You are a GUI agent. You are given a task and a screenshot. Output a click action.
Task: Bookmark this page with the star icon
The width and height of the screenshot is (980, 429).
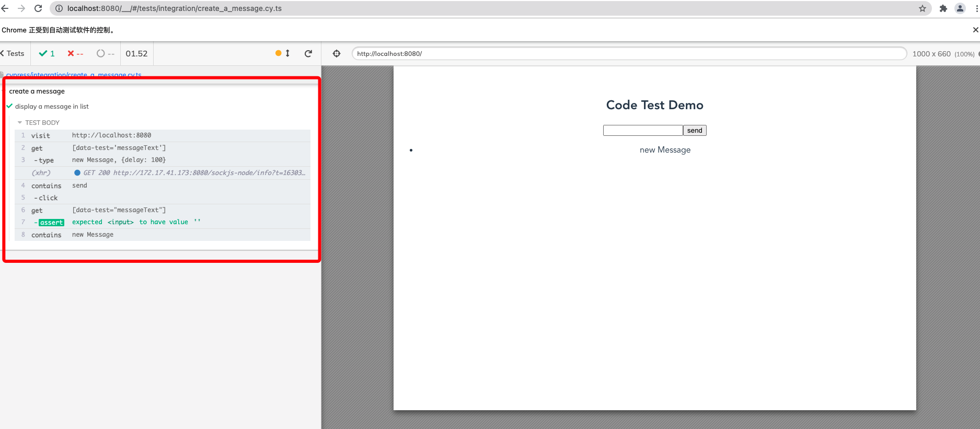click(x=923, y=8)
